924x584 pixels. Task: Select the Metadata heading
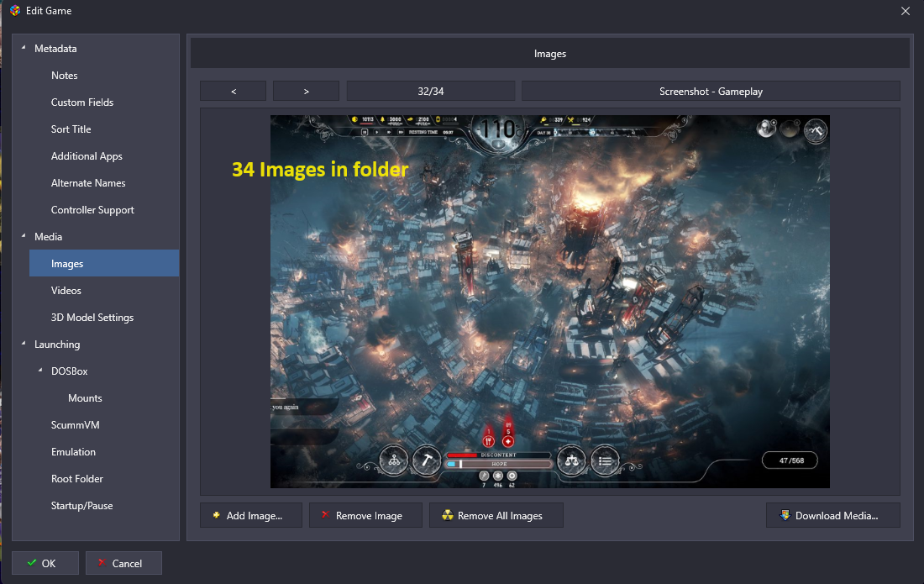[x=55, y=49]
